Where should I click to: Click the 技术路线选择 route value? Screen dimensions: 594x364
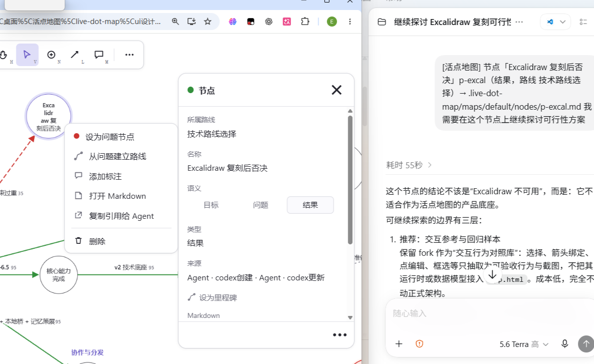[212, 134]
